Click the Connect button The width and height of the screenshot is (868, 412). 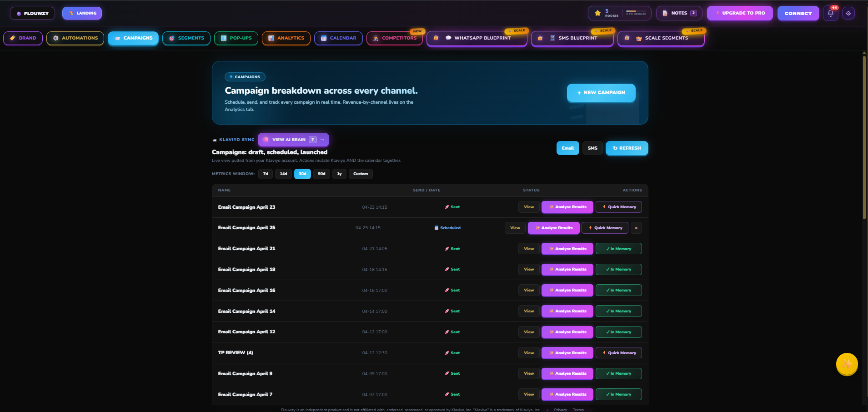click(798, 13)
